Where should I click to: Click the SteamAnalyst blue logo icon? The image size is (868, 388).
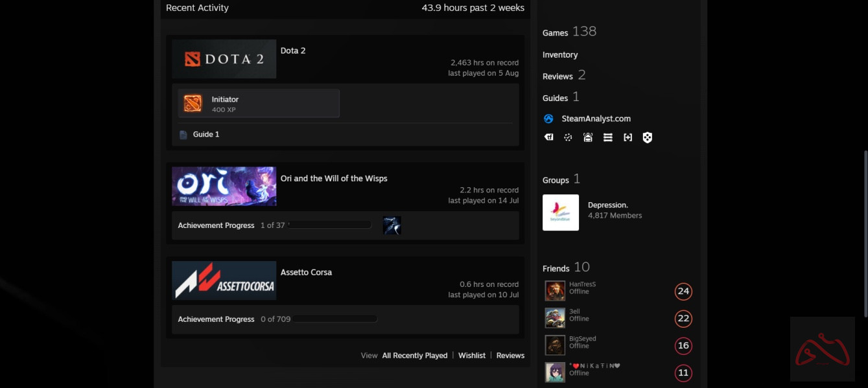(x=548, y=119)
